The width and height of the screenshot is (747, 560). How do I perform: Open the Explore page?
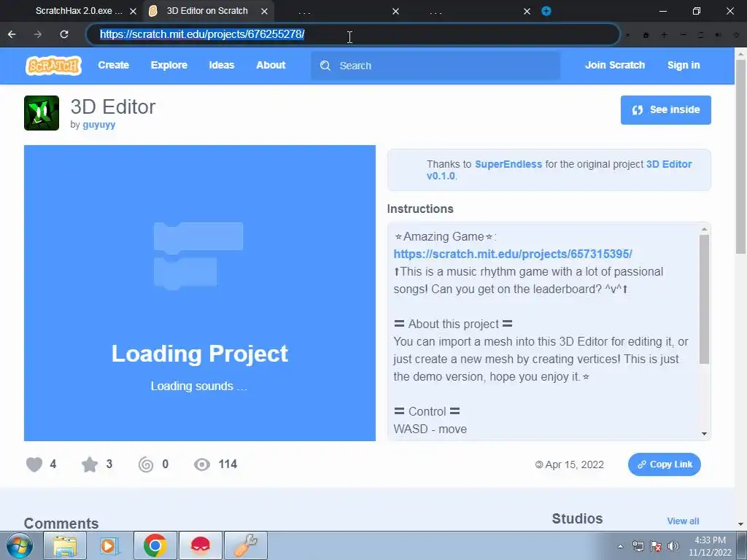[x=169, y=65]
